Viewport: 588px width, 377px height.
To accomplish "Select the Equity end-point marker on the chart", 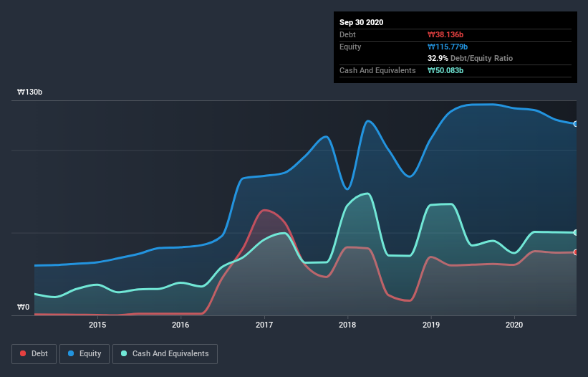I will pos(576,124).
